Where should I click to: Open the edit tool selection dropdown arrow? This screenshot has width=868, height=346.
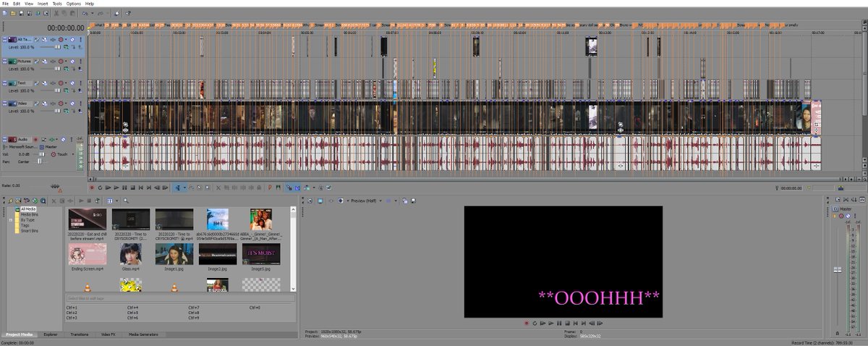[x=184, y=187]
